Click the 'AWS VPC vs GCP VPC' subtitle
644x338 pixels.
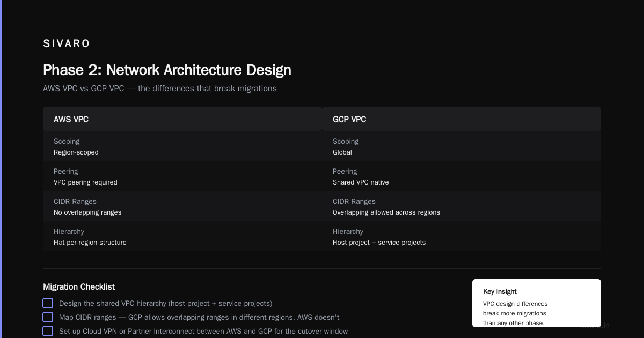tap(160, 89)
